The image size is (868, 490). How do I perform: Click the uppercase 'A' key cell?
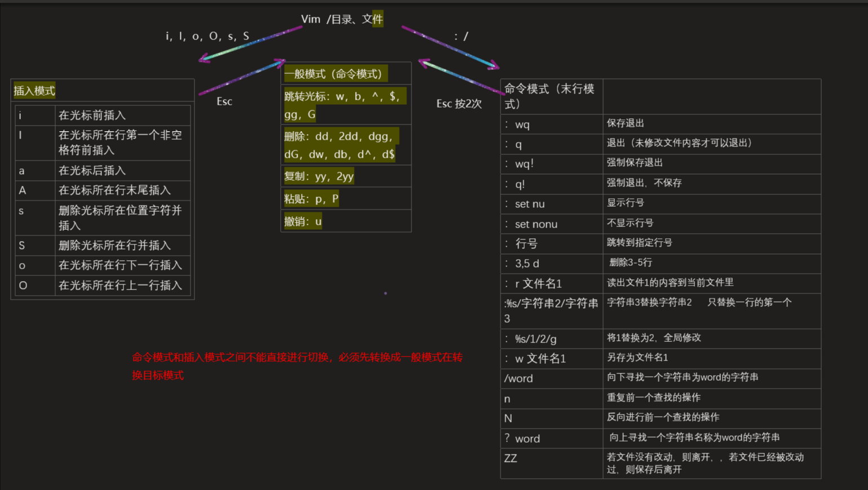click(x=35, y=190)
